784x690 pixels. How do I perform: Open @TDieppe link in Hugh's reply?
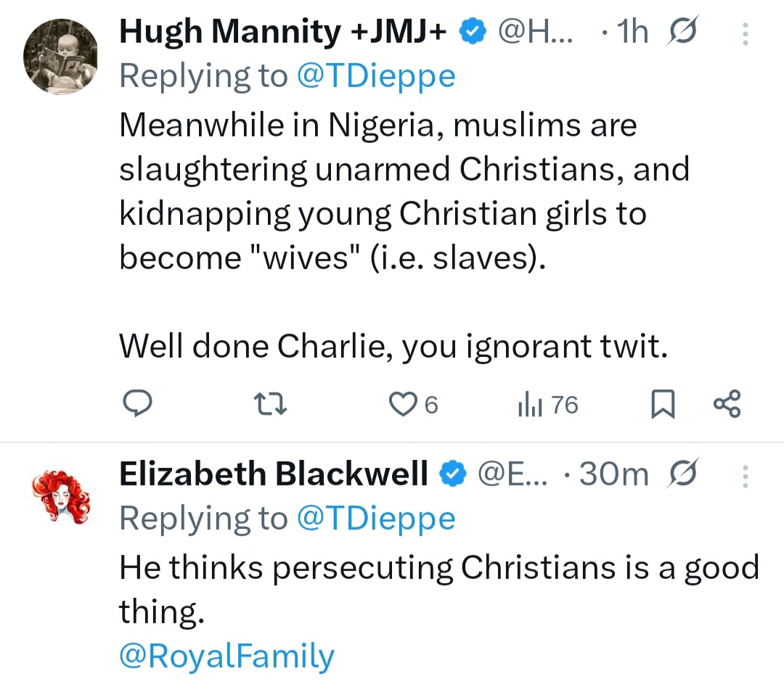click(x=375, y=76)
